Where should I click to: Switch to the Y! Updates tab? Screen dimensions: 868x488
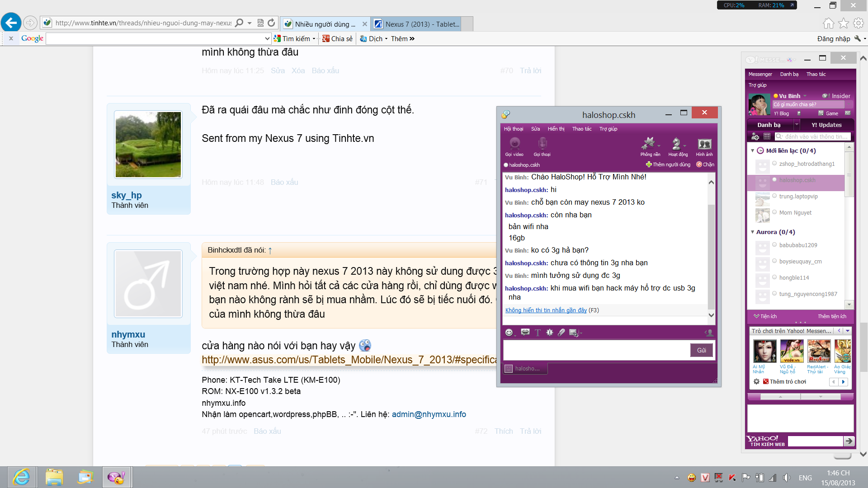click(x=826, y=125)
